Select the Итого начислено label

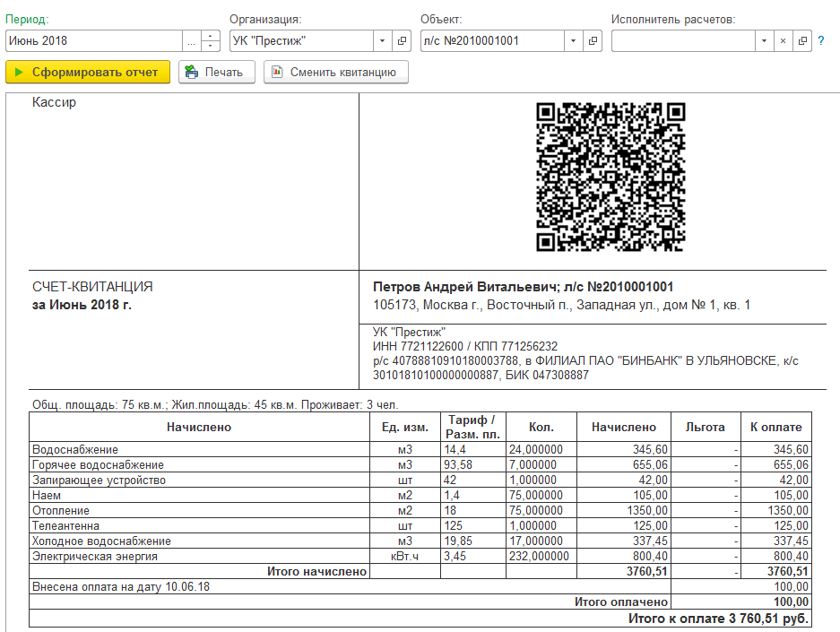pos(317,572)
